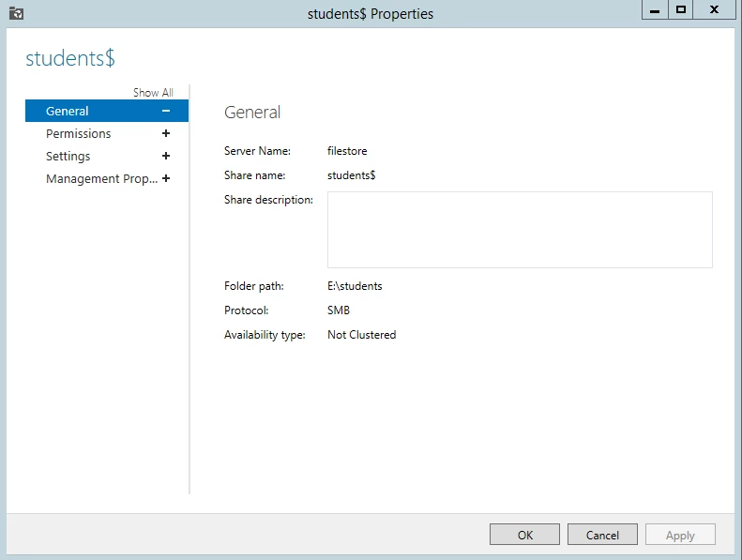
Task: Expand the Permissions section plus icon
Action: [166, 133]
